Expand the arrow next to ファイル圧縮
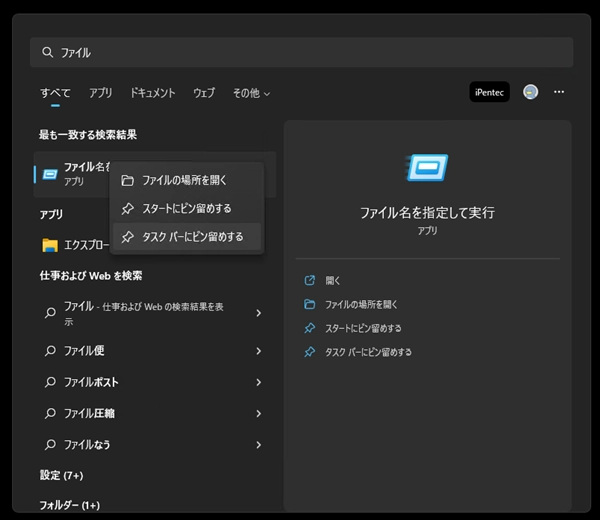 coord(259,414)
